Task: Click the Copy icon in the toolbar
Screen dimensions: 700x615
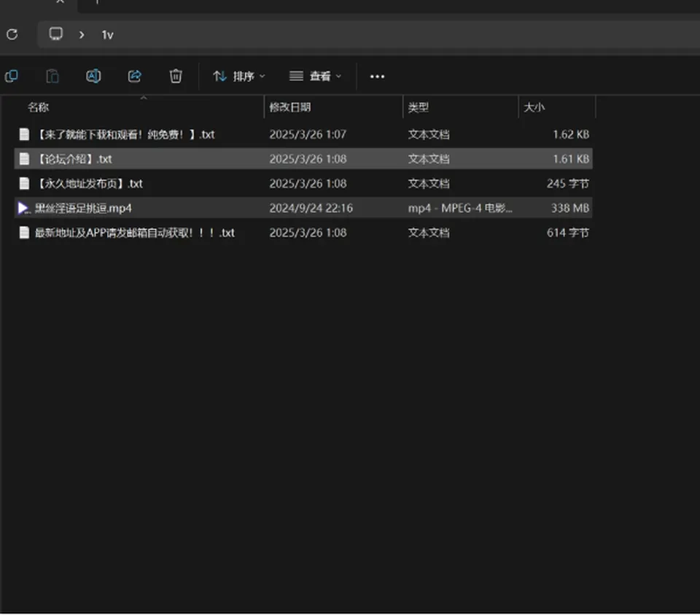Action: (11, 77)
